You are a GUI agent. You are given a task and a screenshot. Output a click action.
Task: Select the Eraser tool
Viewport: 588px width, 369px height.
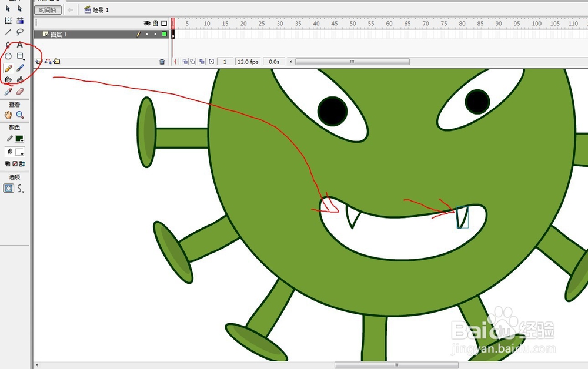tap(20, 92)
